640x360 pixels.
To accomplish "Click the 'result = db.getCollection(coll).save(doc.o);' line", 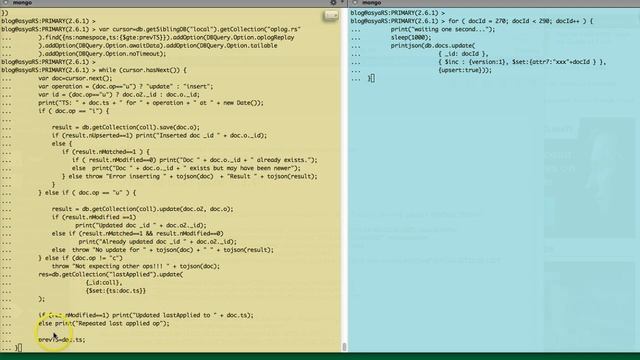I will pyautogui.click(x=126, y=127).
